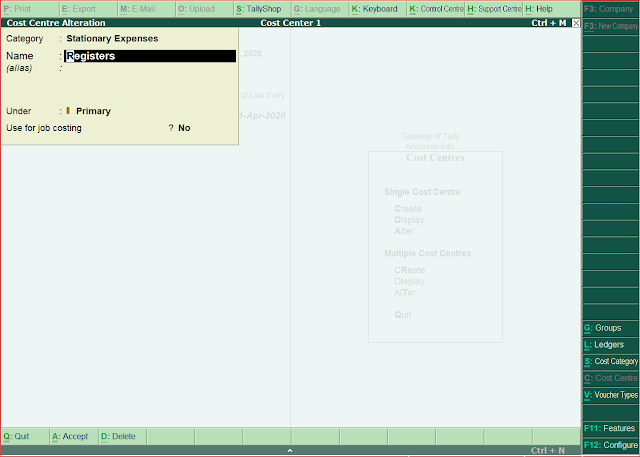This screenshot has height=457, width=640.
Task: Click the alias input field
Action: click(x=150, y=68)
